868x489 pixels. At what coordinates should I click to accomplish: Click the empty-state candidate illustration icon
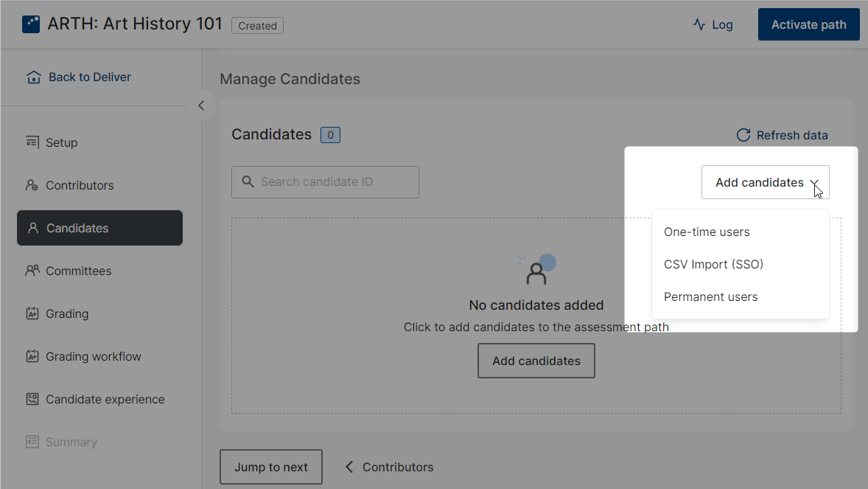click(x=536, y=270)
